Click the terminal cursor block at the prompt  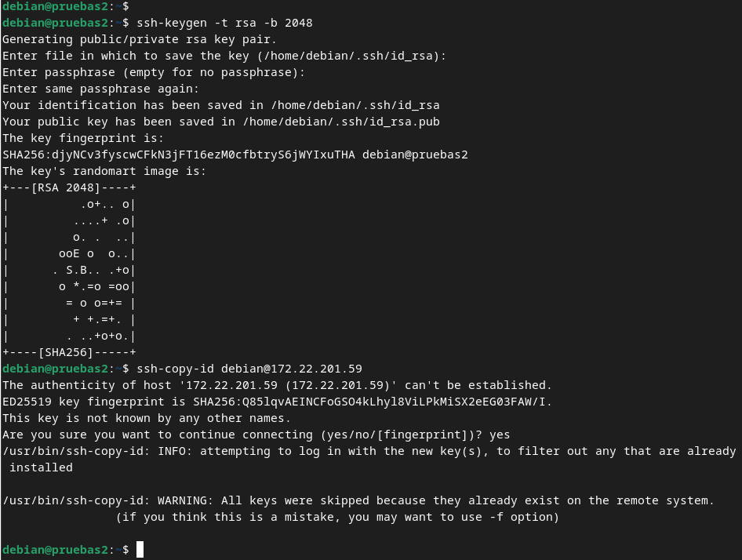coord(140,550)
